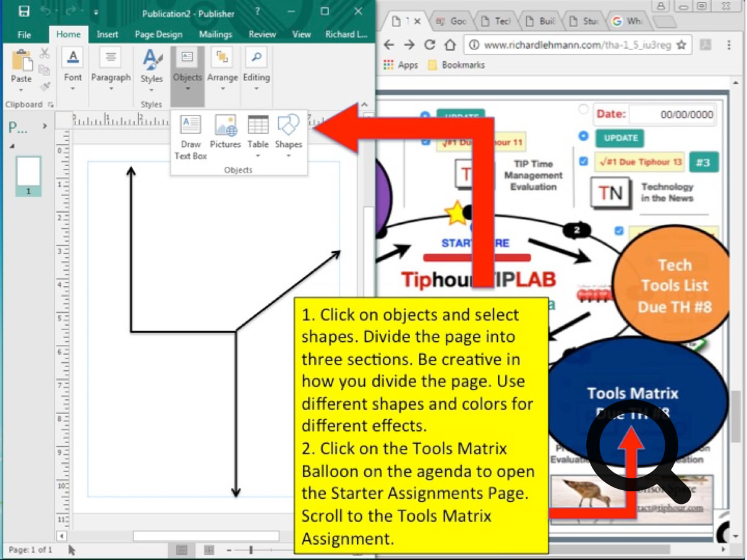Screen dimensions: 747x560
Task: Switch to two-page spread view icon
Action: [209, 549]
